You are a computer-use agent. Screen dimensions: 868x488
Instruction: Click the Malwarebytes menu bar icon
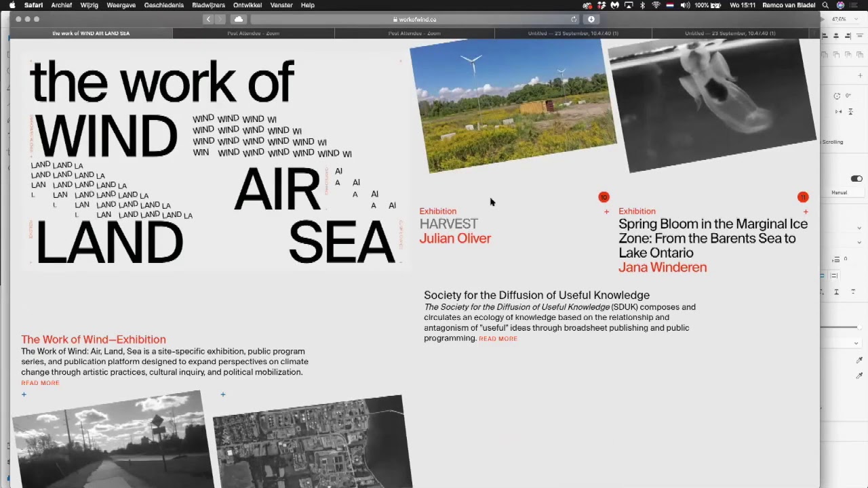(614, 5)
